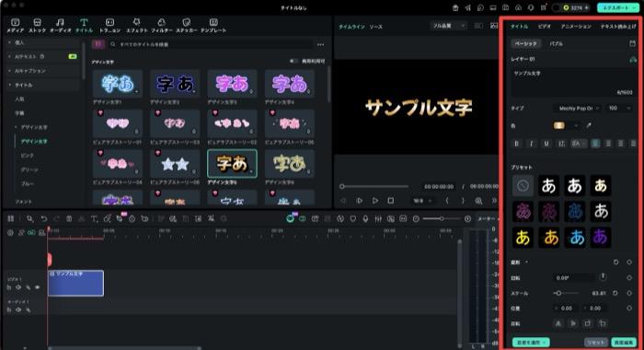Add keyframe diamond on スケール row
Screen dimensions: 644x350
coord(629,293)
